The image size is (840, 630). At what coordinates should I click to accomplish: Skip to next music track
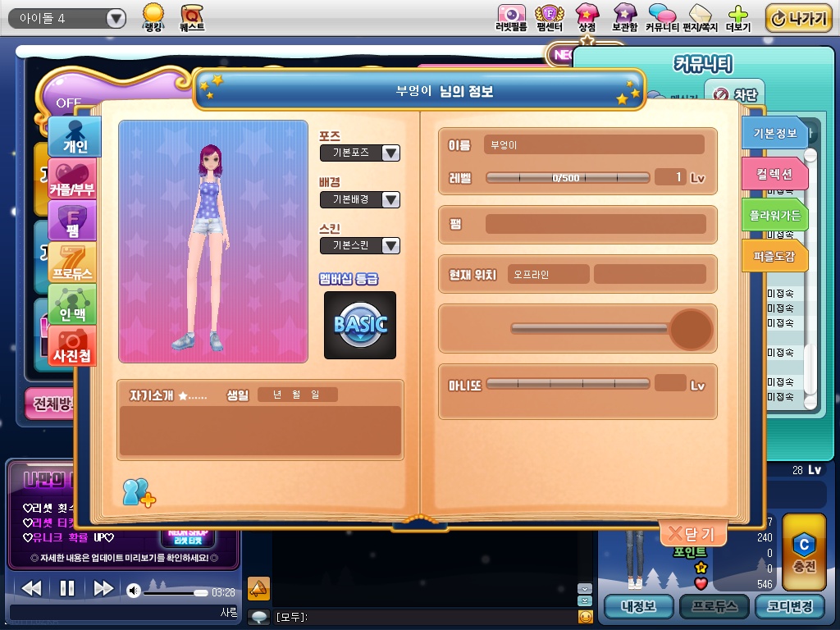point(103,589)
